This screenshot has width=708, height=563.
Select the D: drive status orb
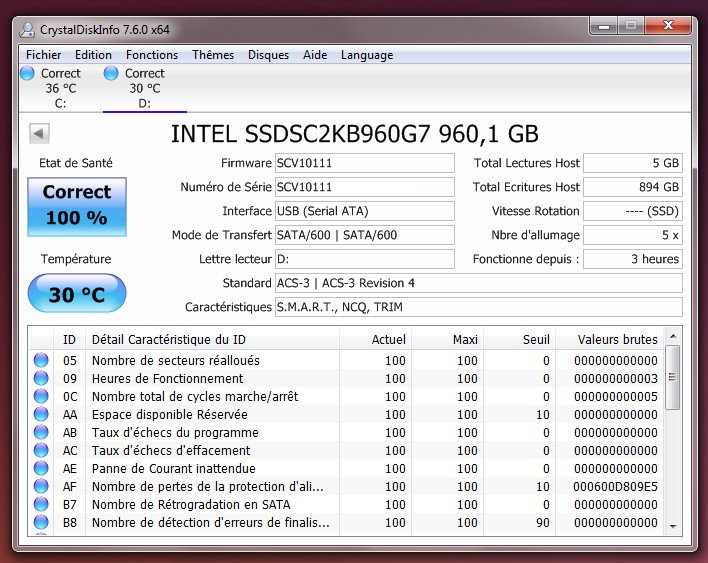(111, 74)
